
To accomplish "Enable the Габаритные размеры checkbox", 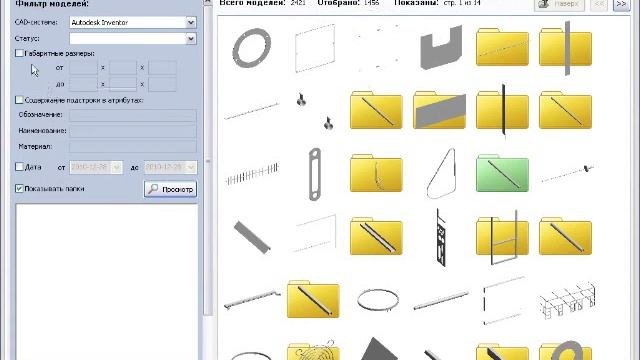I will click(19, 53).
